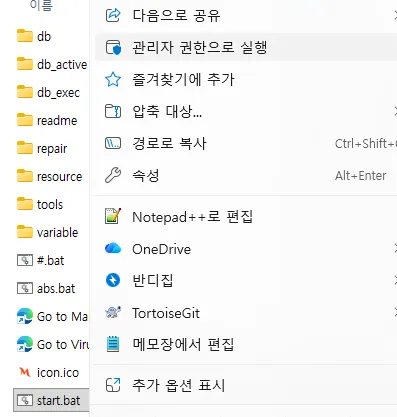Click the batch file icon of abs.bat
This screenshot has width=397, height=417.
[x=25, y=288]
